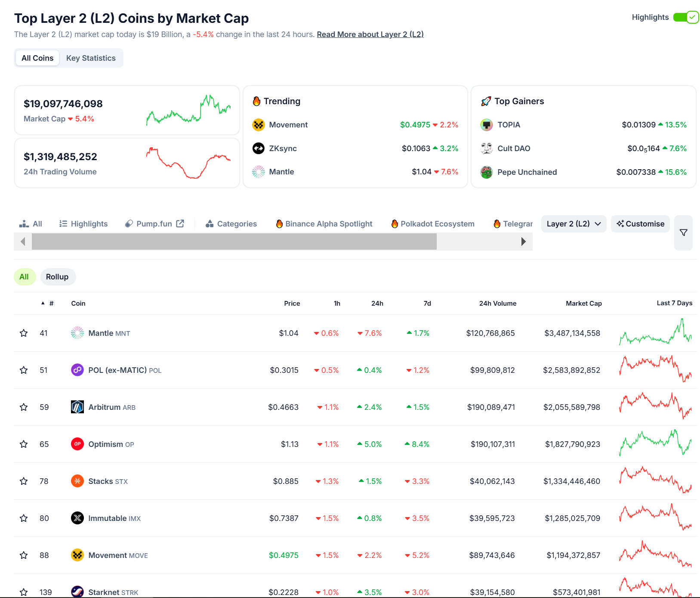
Task: Click the Starknet coin logo
Action: click(x=77, y=592)
